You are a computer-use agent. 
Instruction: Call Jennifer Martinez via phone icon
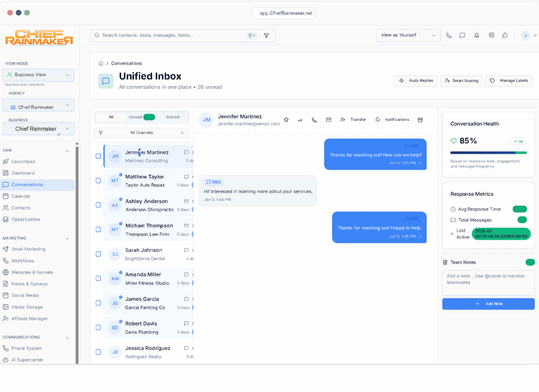coord(314,120)
